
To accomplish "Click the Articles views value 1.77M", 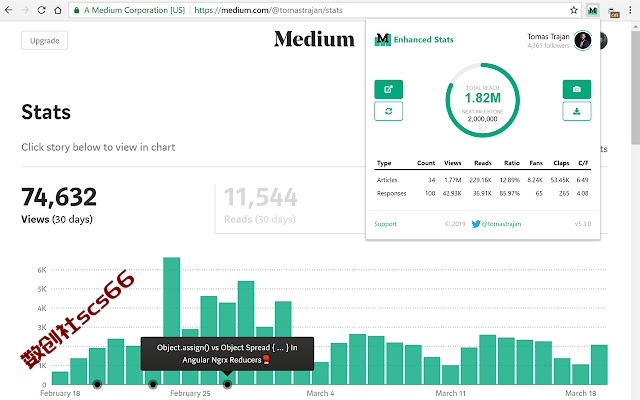I will (x=452, y=180).
